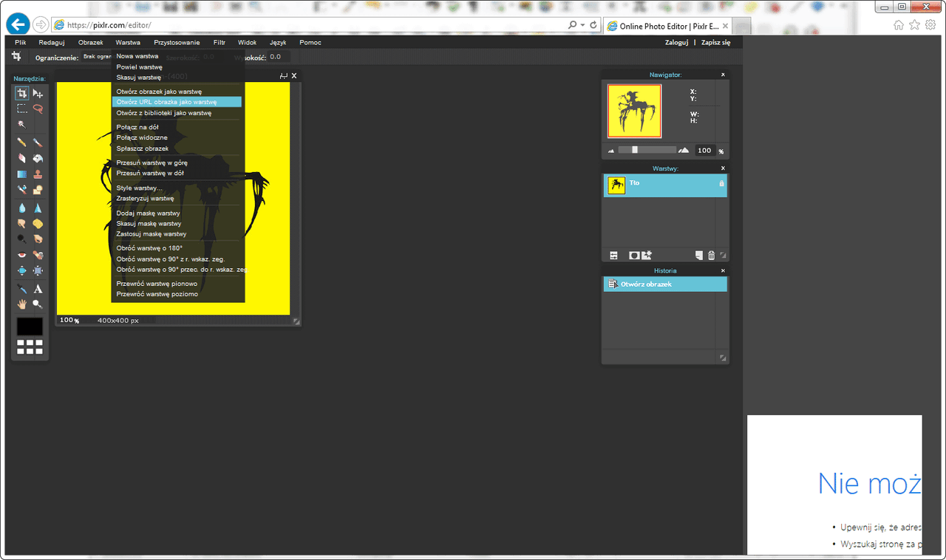Open the Widok menu
The height and width of the screenshot is (560, 946).
[x=248, y=42]
